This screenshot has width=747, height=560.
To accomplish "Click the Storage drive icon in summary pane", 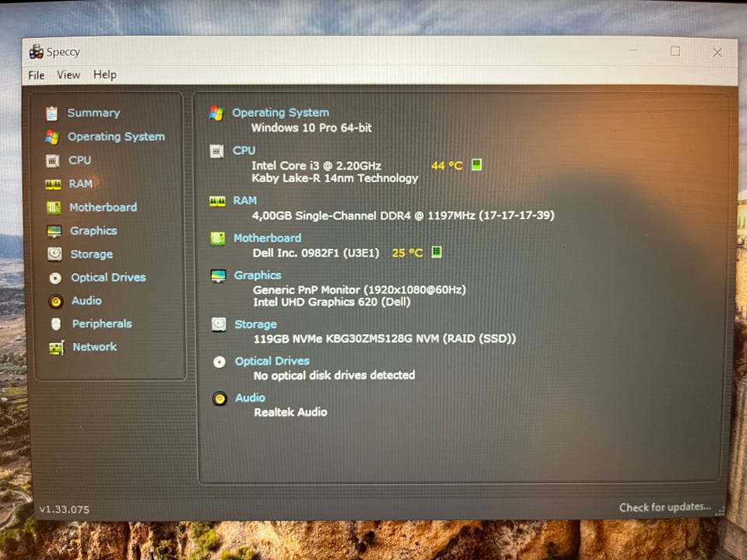I will [x=219, y=325].
